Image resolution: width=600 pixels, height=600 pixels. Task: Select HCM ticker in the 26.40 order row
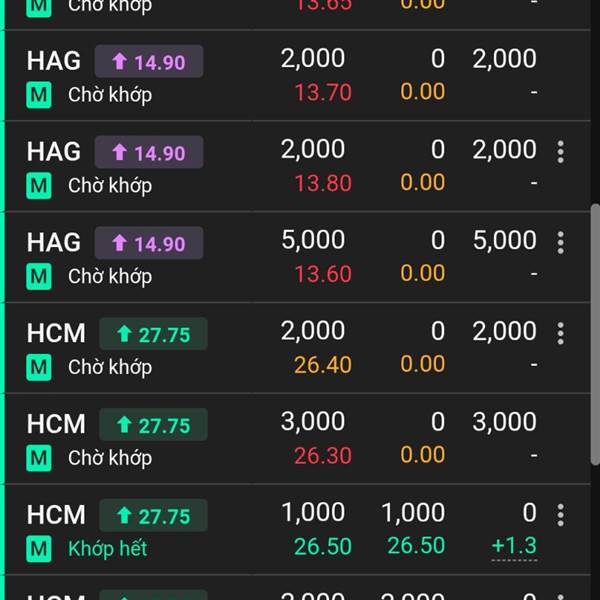(56, 333)
